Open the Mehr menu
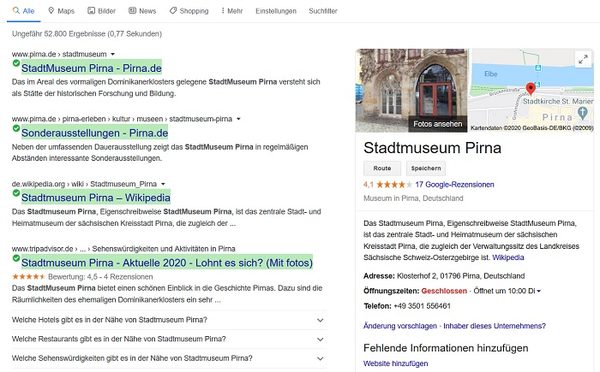 point(232,11)
